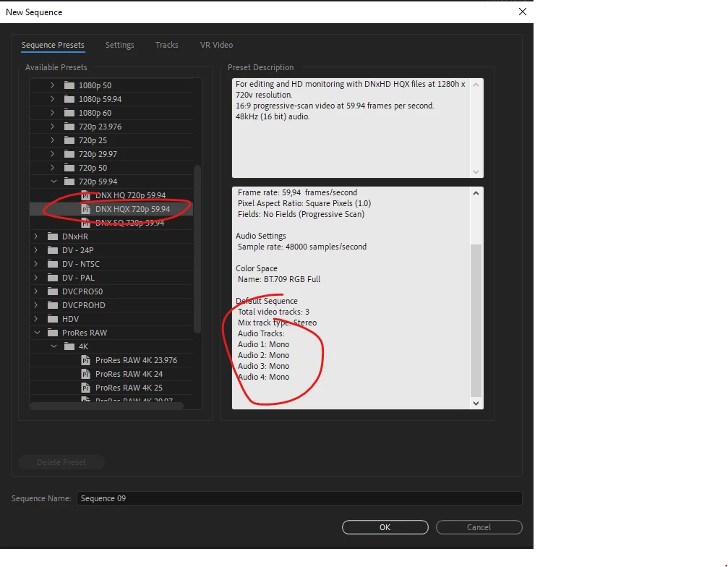728x567 pixels.
Task: Select the DNX SQ 720p 59.94 preset
Action: coord(130,223)
